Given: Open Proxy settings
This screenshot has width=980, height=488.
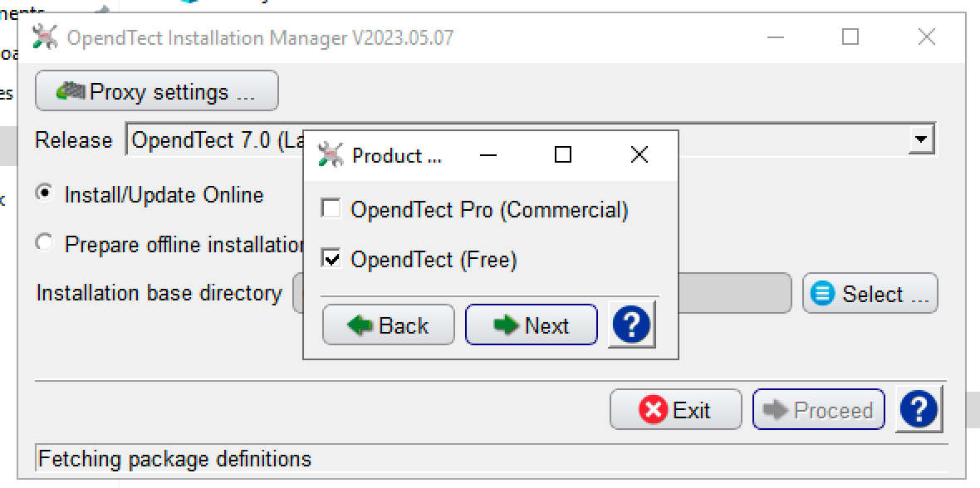Looking at the screenshot, I should point(156,91).
